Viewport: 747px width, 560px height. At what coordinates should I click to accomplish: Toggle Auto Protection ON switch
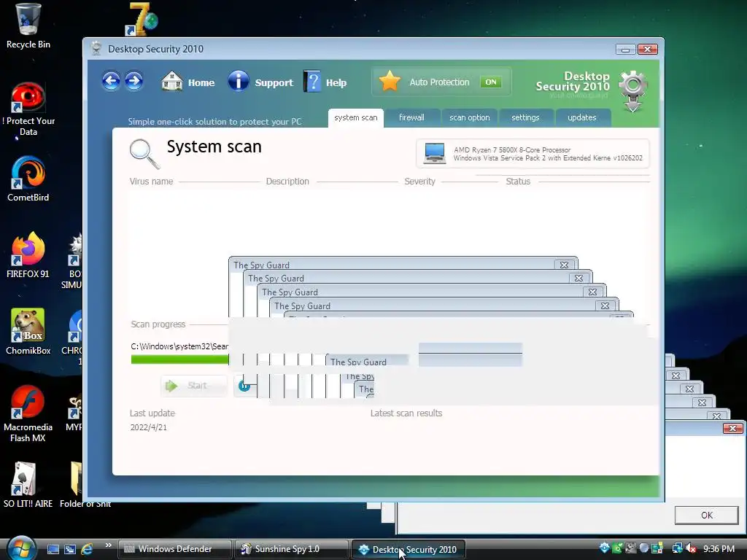coord(490,82)
